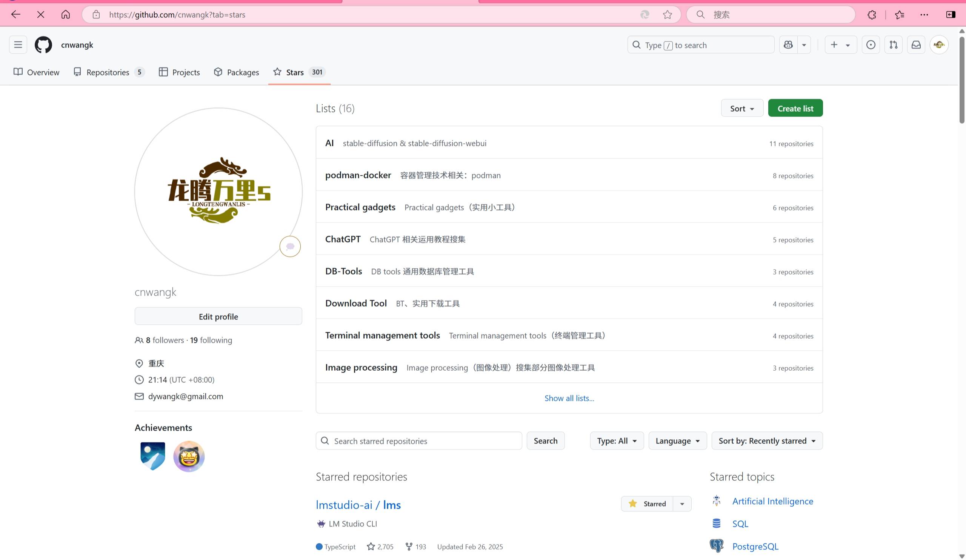Open the GitHub hamburger navigation menu

coord(18,45)
